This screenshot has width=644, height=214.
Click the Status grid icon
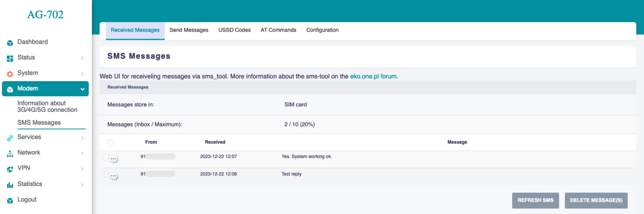10,58
